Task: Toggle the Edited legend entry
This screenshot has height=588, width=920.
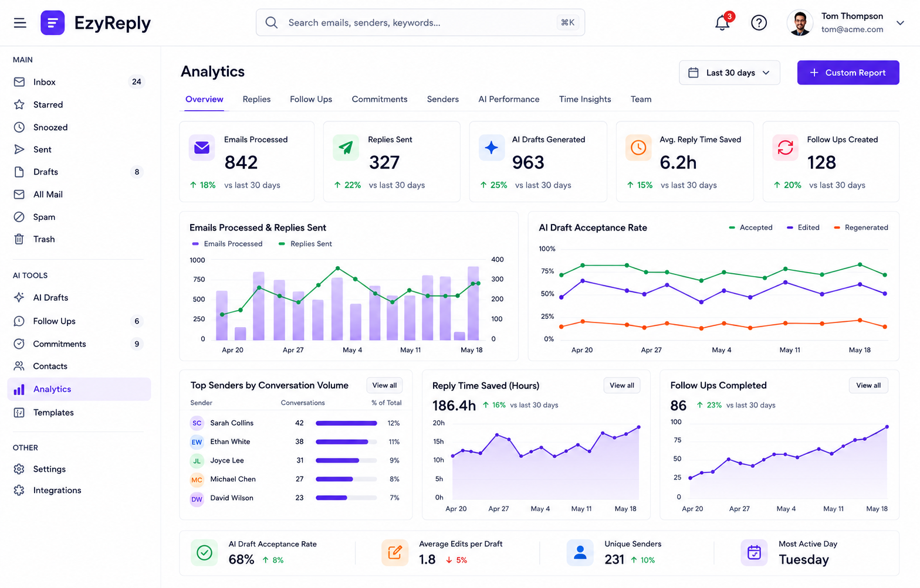Action: point(803,227)
